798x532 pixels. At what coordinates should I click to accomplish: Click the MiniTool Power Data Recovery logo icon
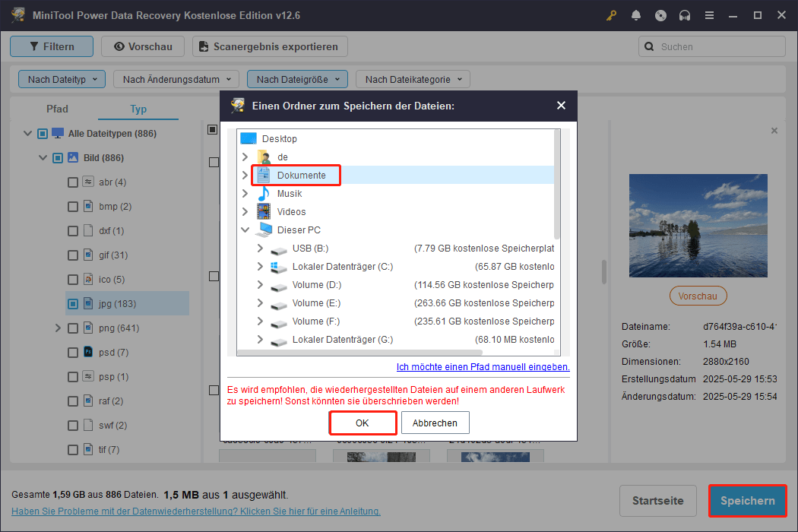point(17,14)
